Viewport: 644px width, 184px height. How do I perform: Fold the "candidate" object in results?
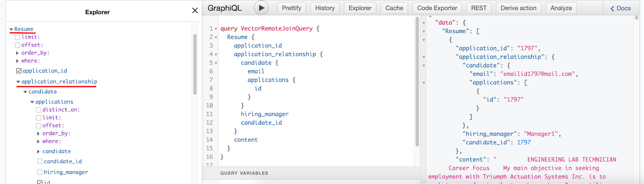[x=424, y=66]
